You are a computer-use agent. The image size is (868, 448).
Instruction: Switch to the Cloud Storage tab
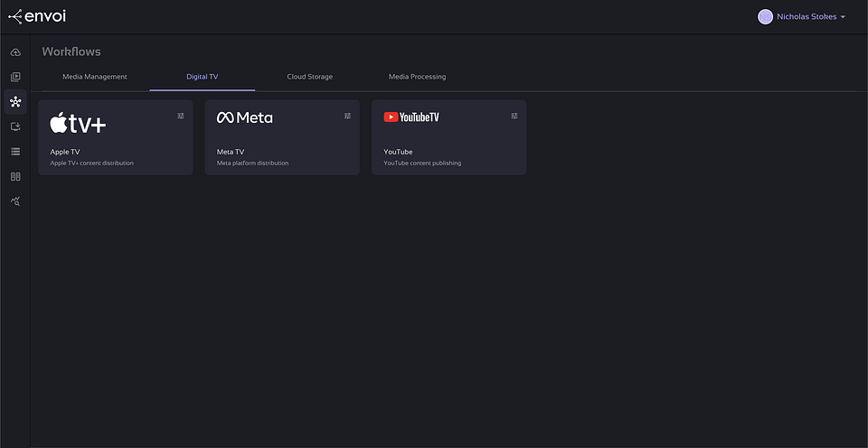coord(309,77)
